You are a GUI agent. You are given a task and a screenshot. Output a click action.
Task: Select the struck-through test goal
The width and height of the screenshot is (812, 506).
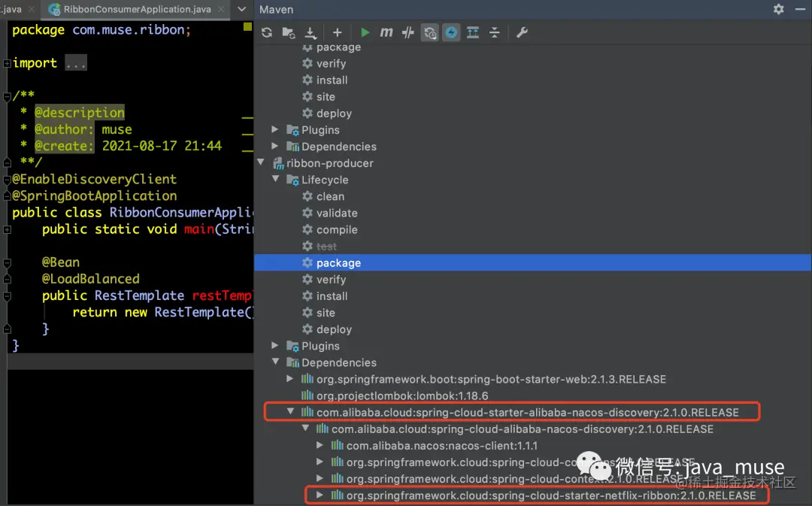[x=326, y=246]
